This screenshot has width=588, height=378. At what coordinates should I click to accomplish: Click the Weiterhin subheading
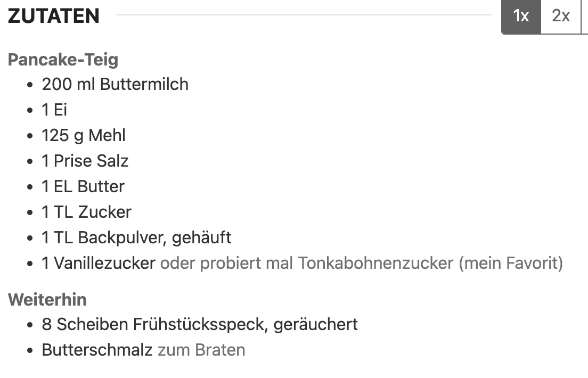[x=47, y=300]
